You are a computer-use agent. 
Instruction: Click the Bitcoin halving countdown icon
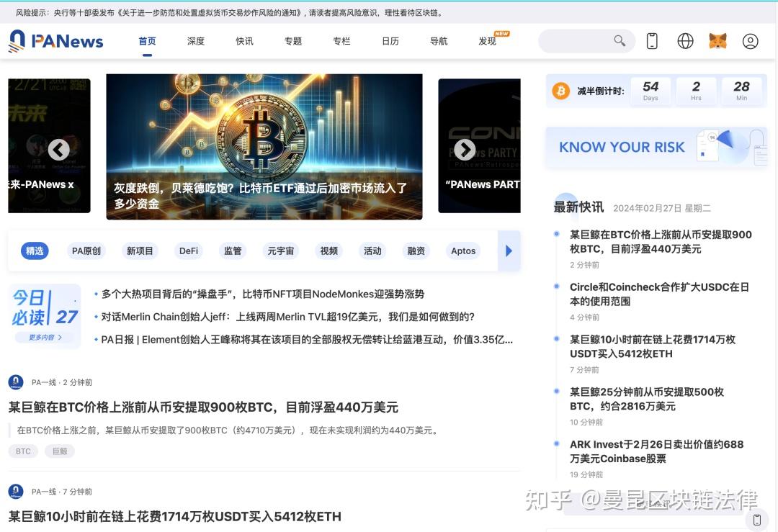point(560,91)
